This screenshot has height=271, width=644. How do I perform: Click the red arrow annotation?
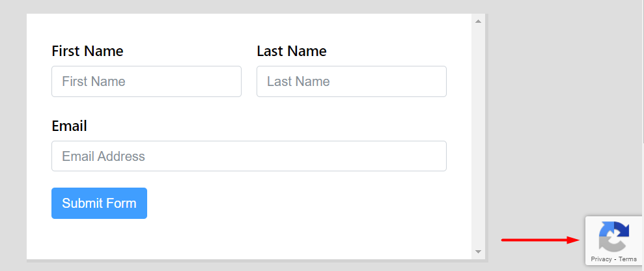(x=540, y=240)
